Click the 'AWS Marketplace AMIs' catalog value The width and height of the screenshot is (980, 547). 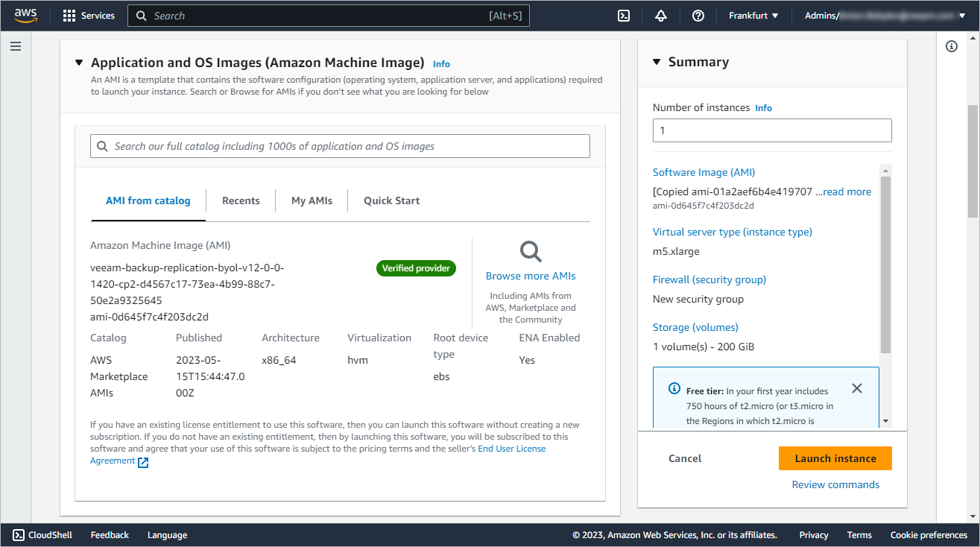click(x=119, y=376)
